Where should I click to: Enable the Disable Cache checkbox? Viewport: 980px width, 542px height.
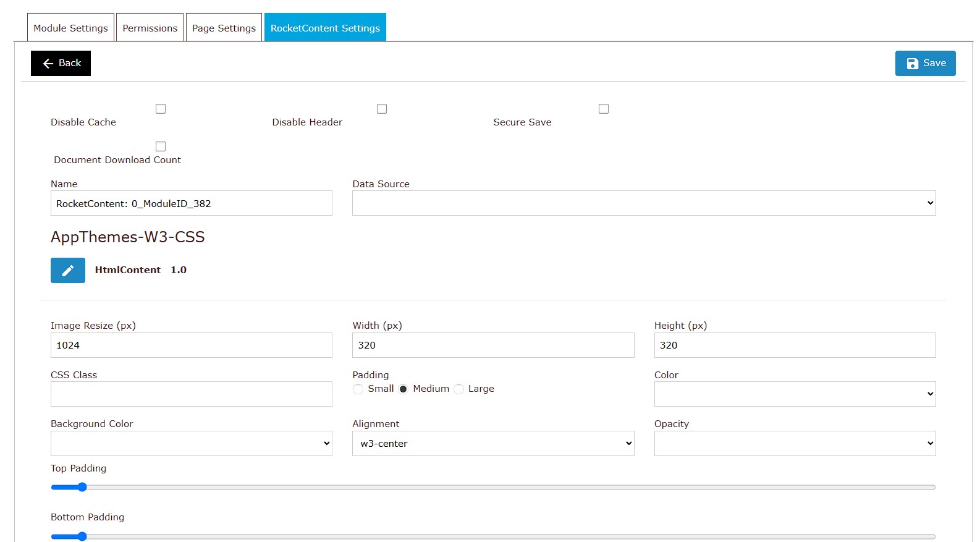[161, 109]
